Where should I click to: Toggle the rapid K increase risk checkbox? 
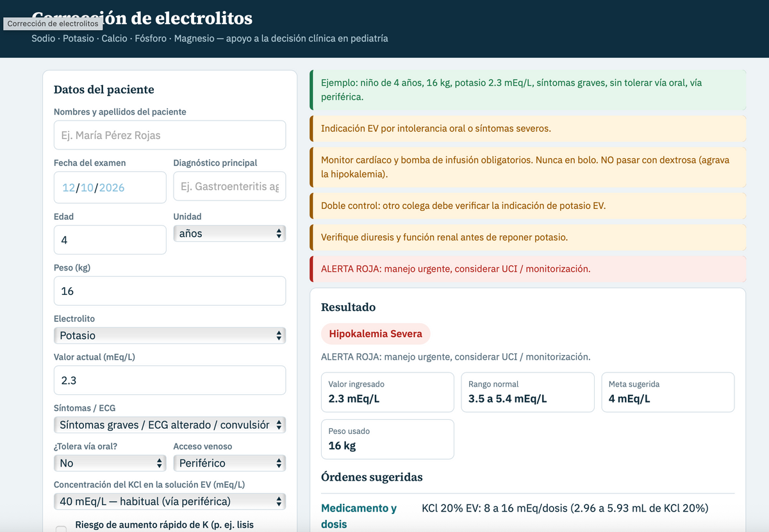click(61, 529)
